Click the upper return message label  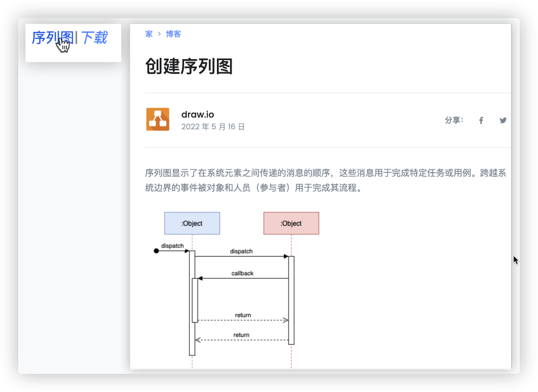tap(243, 315)
